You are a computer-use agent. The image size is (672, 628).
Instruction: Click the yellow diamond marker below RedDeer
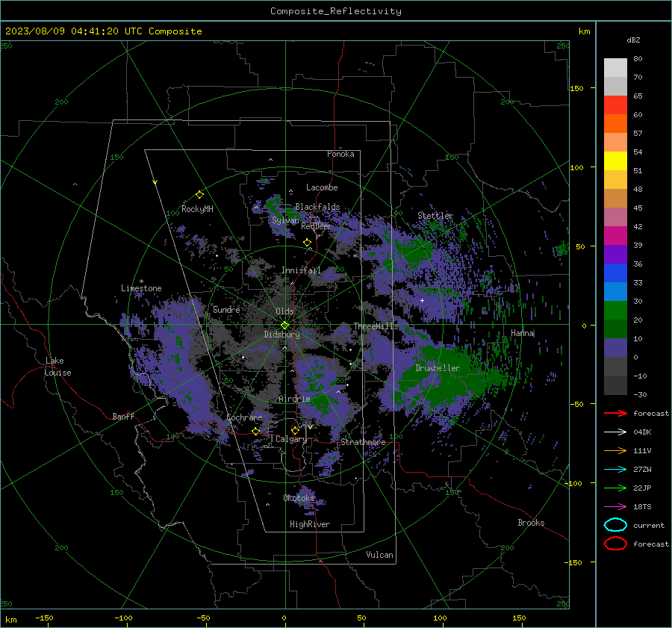point(307,243)
